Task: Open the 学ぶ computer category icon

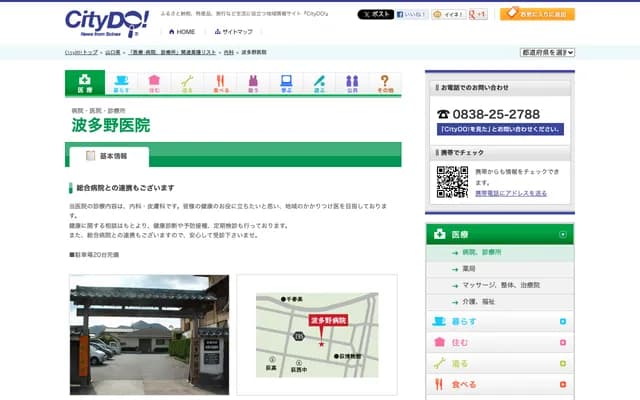Action: pos(286,83)
